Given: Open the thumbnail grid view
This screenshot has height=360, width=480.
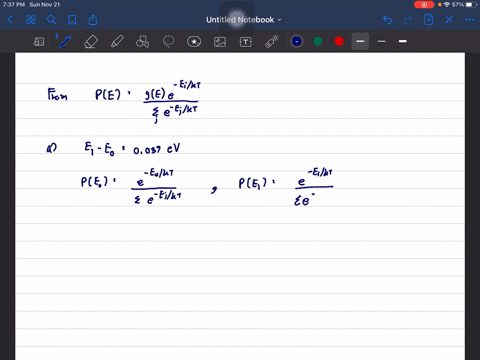Looking at the screenshot, I should pos(31,20).
